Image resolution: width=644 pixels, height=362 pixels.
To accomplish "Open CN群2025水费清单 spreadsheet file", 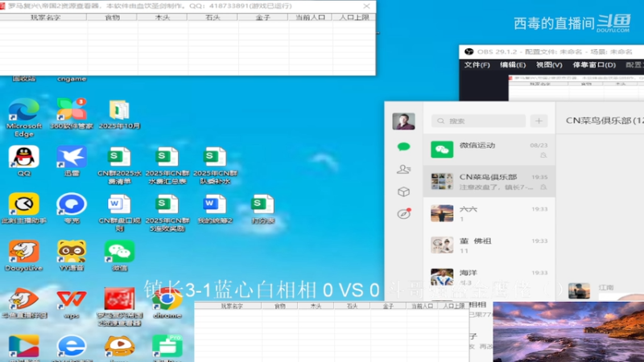I will [x=119, y=166].
